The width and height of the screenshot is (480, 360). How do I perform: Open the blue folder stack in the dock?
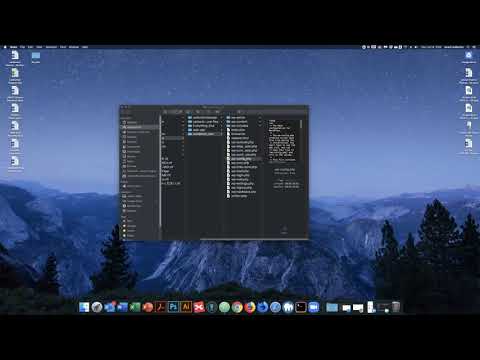point(332,307)
